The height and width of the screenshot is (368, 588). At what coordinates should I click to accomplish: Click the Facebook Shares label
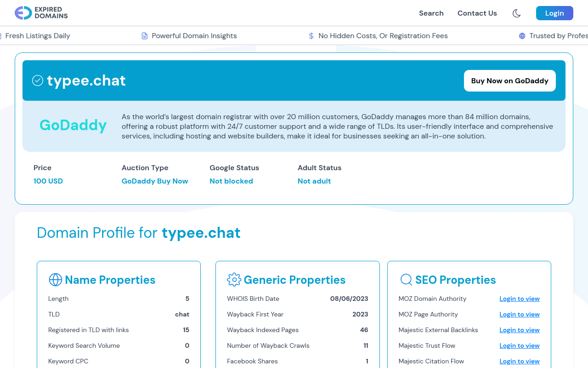coord(252,361)
